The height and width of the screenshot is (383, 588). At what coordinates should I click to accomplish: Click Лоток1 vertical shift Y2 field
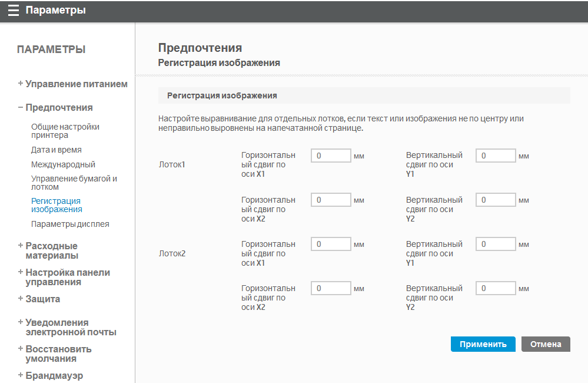click(496, 200)
